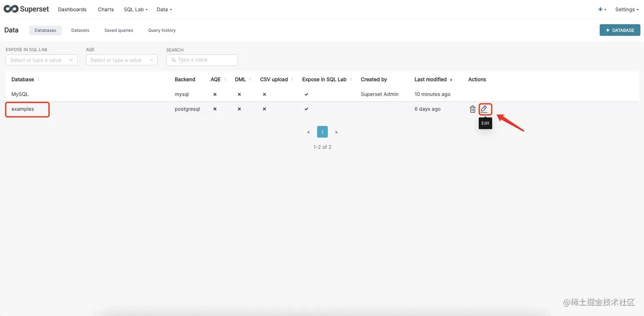Open the Charts page
The width and height of the screenshot is (644, 316).
pyautogui.click(x=106, y=9)
